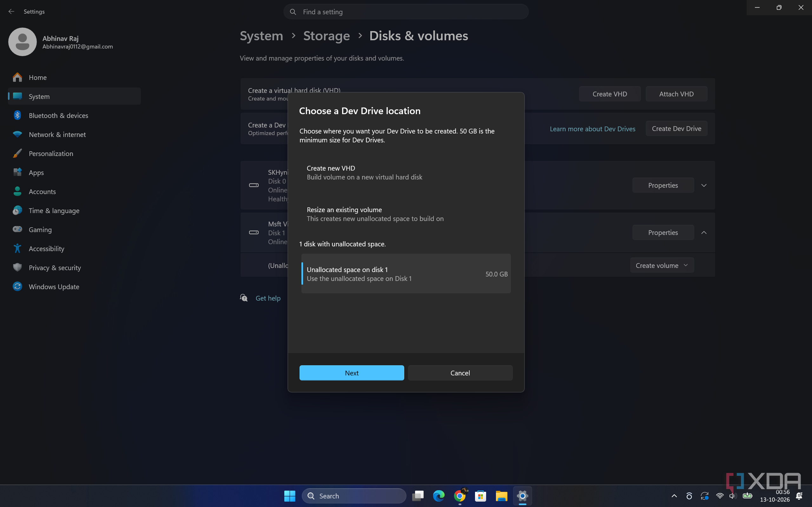This screenshot has width=812, height=507.
Task: Click the taskbar Search box
Action: tap(354, 496)
